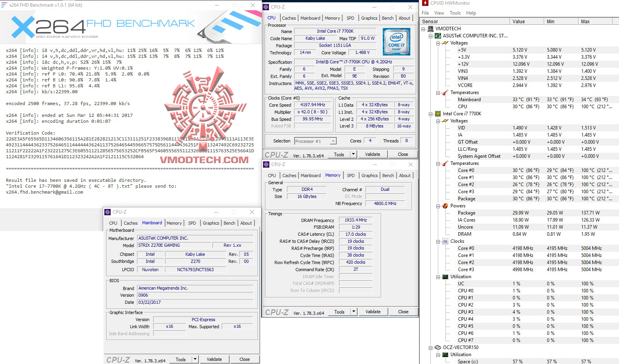Open About tab in CPU-Z Memory window
The image size is (619, 364).
pyautogui.click(x=405, y=176)
